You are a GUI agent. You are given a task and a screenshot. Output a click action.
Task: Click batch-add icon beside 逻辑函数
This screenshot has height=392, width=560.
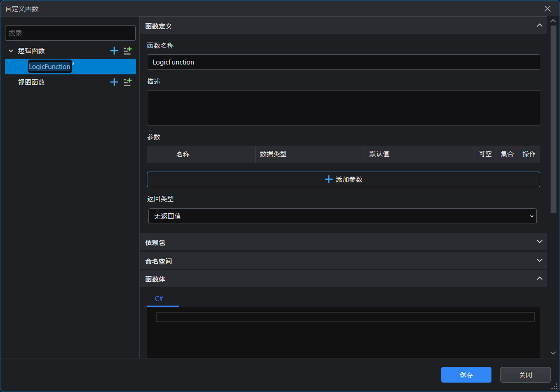click(x=128, y=51)
